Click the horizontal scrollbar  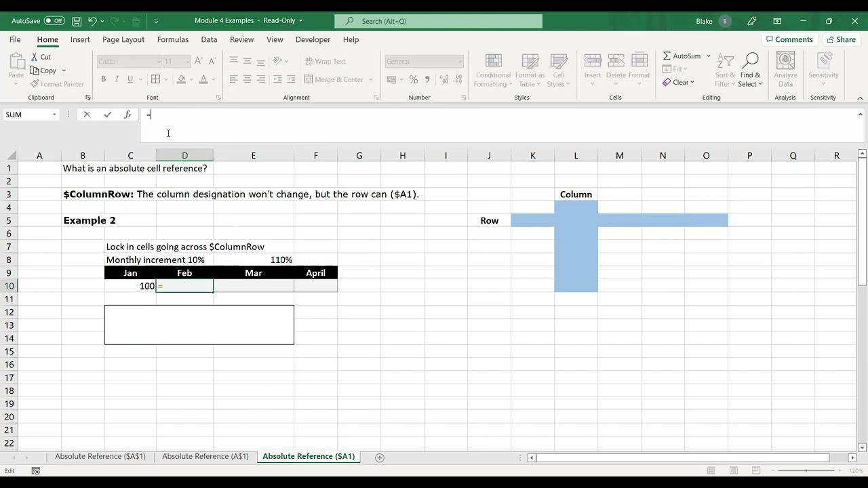pos(683,457)
